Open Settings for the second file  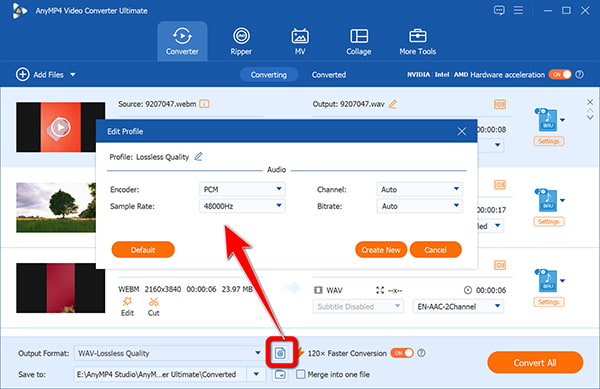pos(549,221)
